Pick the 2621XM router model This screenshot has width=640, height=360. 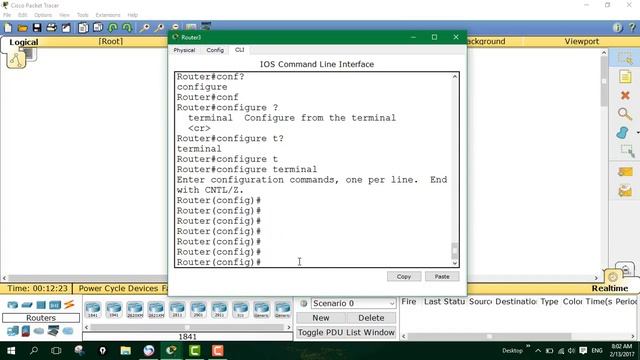pos(156,309)
